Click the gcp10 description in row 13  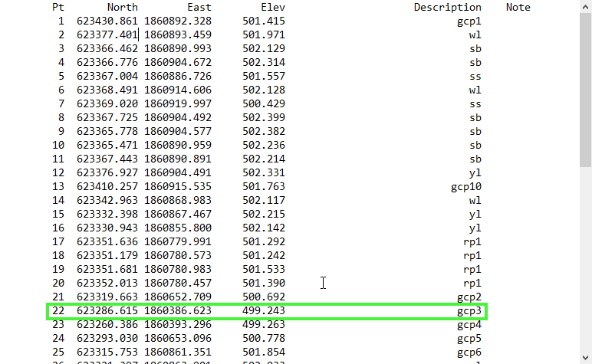[x=465, y=186]
